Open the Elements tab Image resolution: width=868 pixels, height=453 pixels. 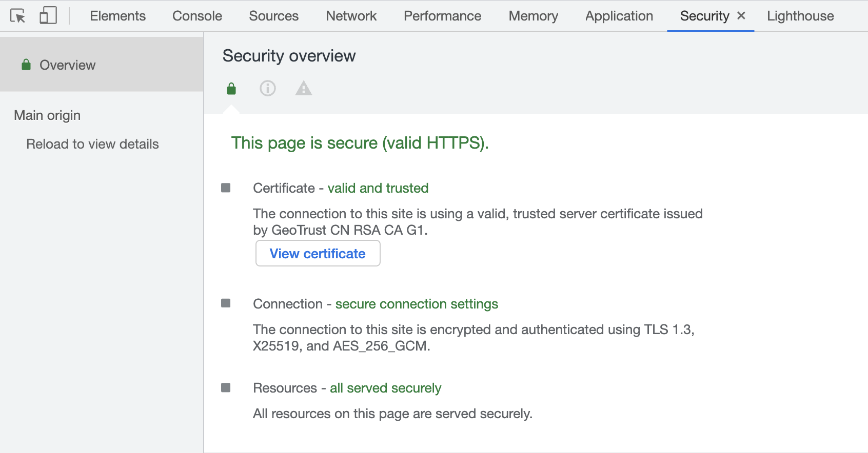(117, 16)
